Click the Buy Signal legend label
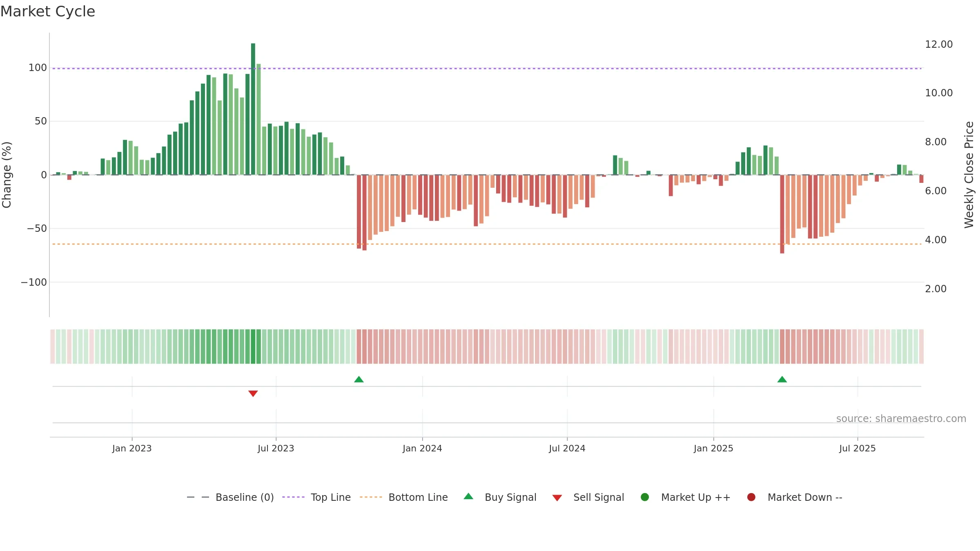This screenshot has height=551, width=980. 510,497
